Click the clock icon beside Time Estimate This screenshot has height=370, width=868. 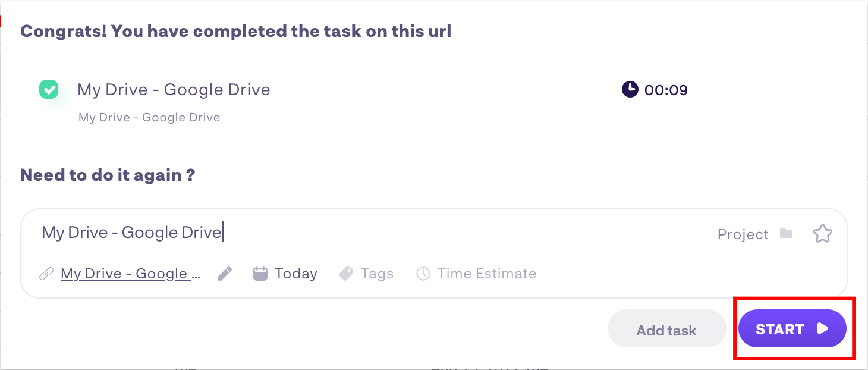click(x=423, y=274)
